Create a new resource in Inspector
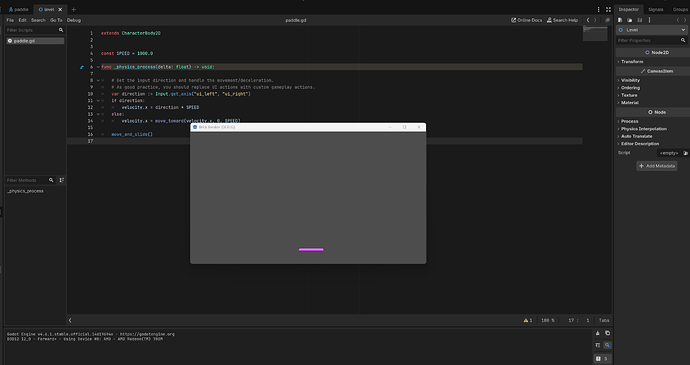 point(620,20)
